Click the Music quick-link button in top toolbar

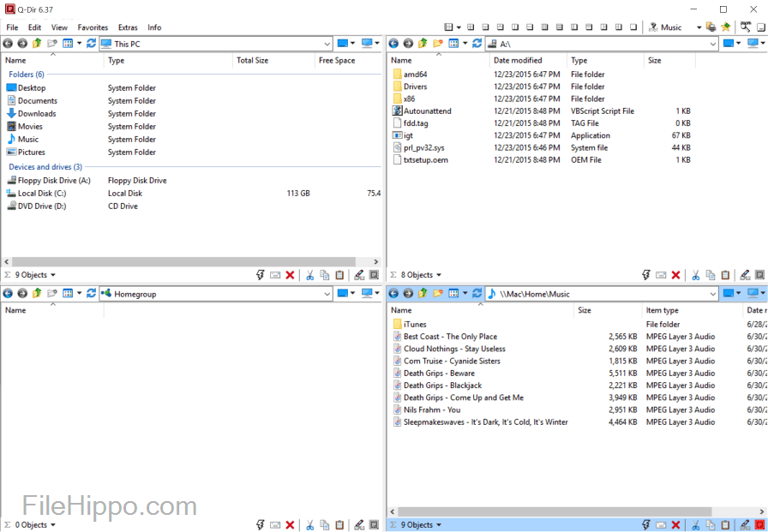click(665, 27)
